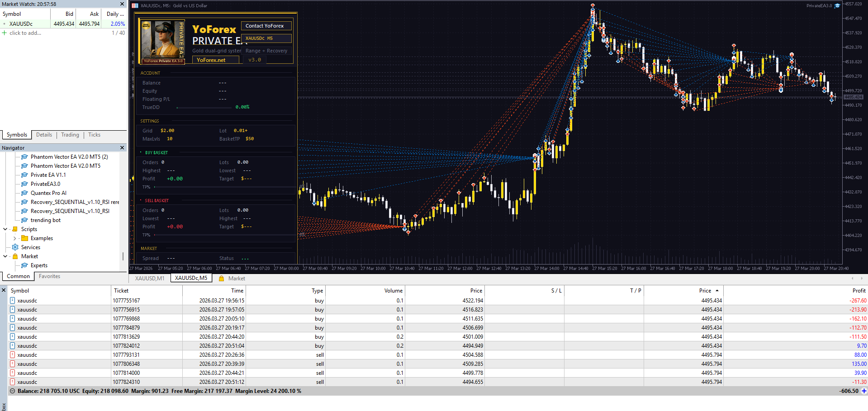Click the trending bot expert icon
Image resolution: width=868 pixels, height=411 pixels.
(24, 220)
